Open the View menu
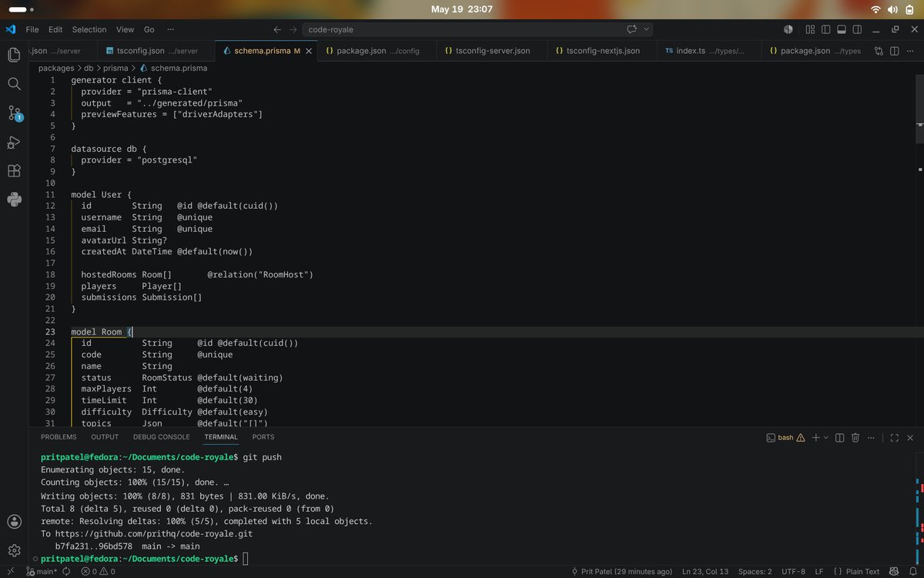Screen dimensions: 924x578 click(x=125, y=29)
